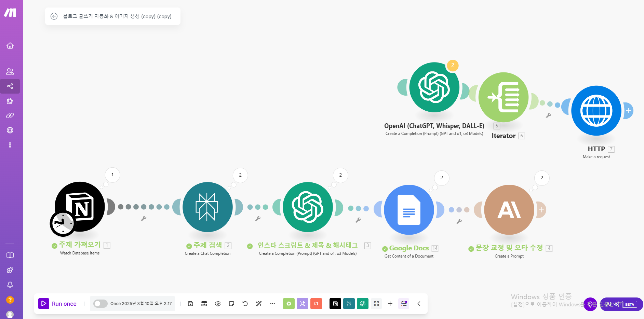Open the Scenarios item in the left sidebar
644x319 pixels.
pyautogui.click(x=10, y=86)
